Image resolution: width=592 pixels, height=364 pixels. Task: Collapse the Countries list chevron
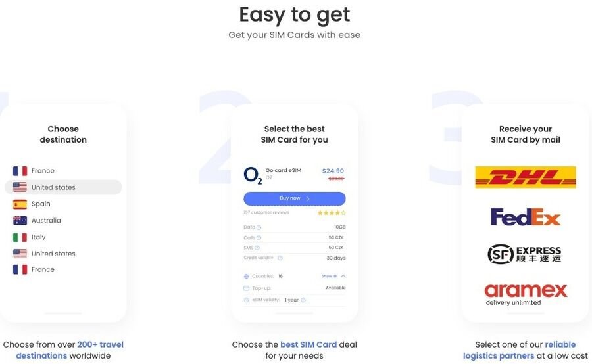[x=343, y=277]
